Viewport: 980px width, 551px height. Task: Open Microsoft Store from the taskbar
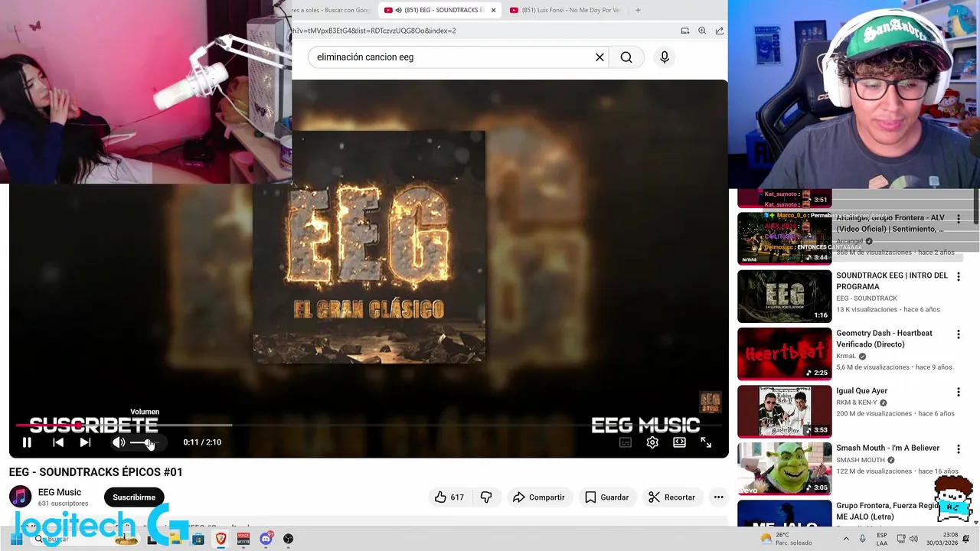pos(198,539)
